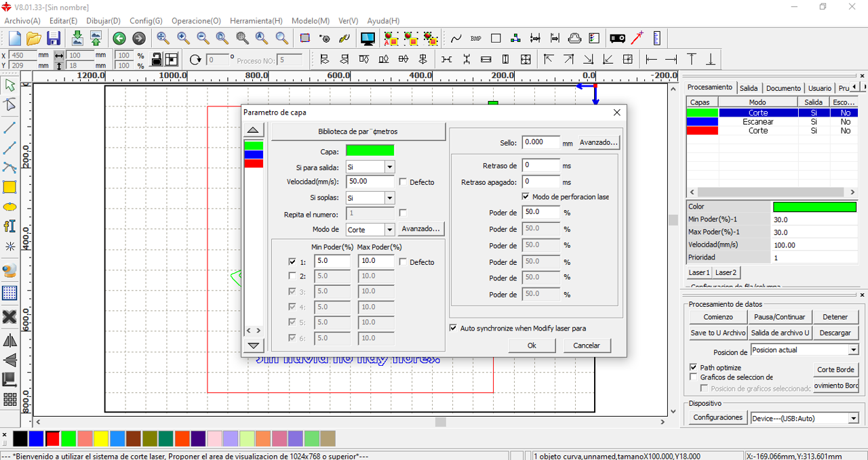Select the Bezier curve tool

click(x=9, y=167)
